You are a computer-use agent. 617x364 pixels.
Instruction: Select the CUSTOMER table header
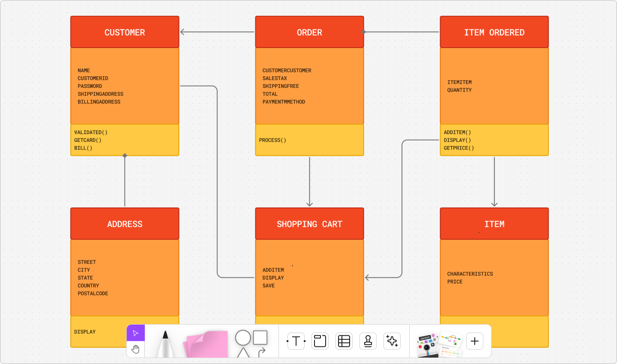pyautogui.click(x=124, y=32)
